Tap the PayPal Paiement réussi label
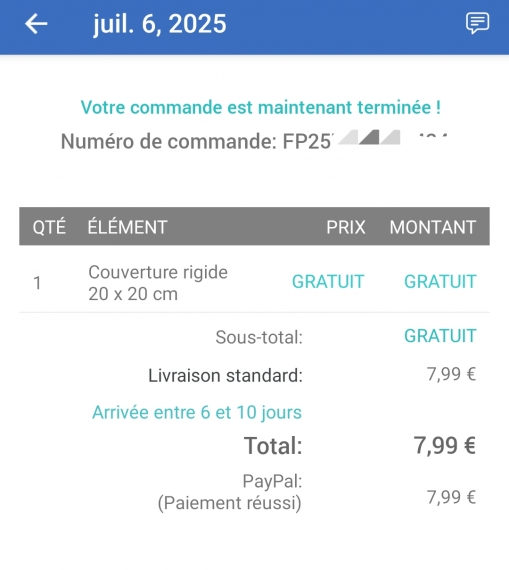Image resolution: width=509 pixels, height=570 pixels. point(230,492)
